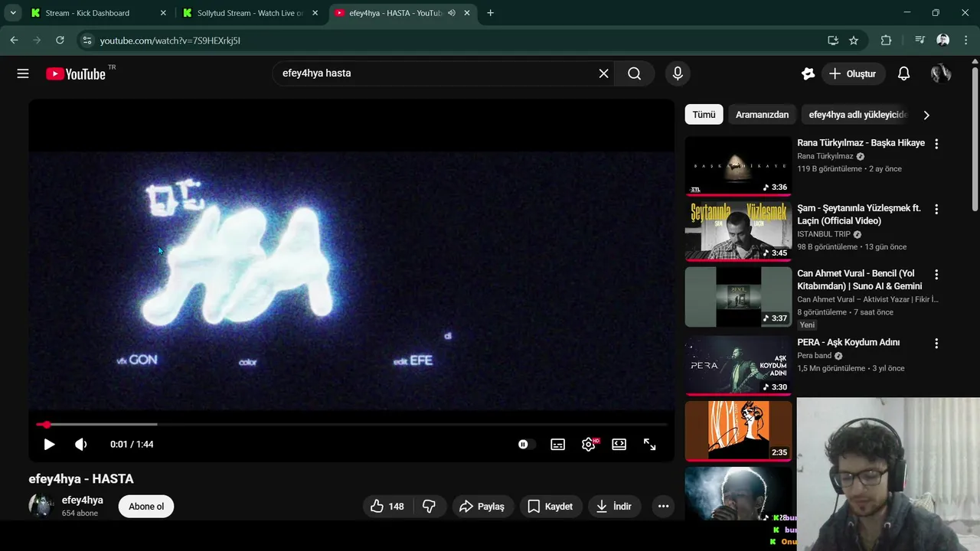
Task: Play the video
Action: point(49,444)
